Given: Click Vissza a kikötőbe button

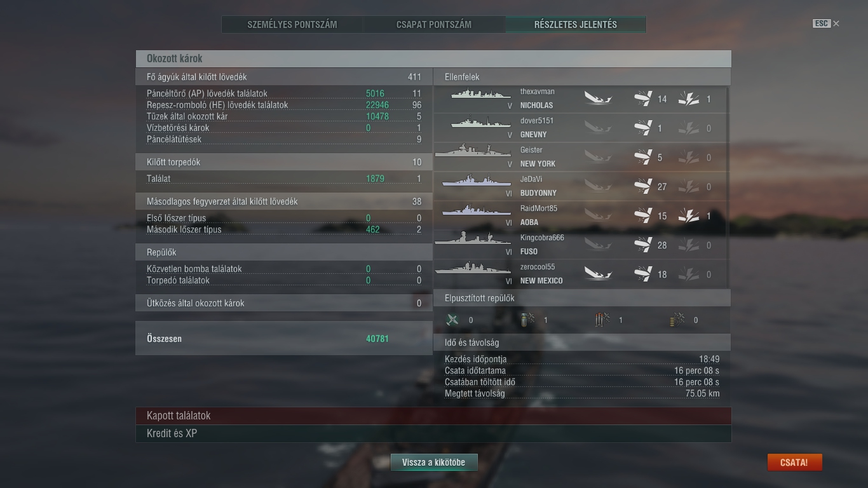Looking at the screenshot, I should [x=434, y=463].
